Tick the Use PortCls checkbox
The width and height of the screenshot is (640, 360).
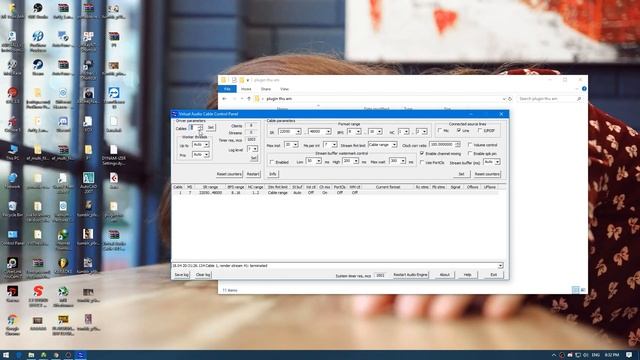click(422, 162)
